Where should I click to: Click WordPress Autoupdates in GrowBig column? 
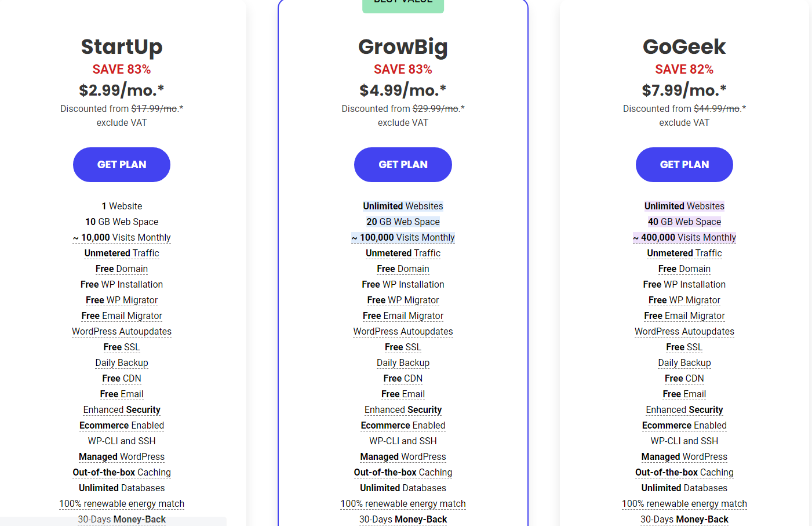[403, 332]
